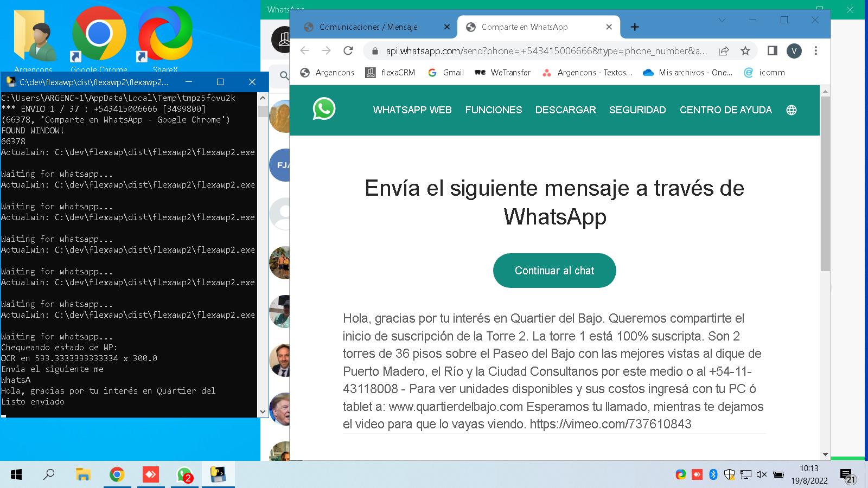The width and height of the screenshot is (868, 488).
Task: Share this page icon in address bar
Action: 724,51
